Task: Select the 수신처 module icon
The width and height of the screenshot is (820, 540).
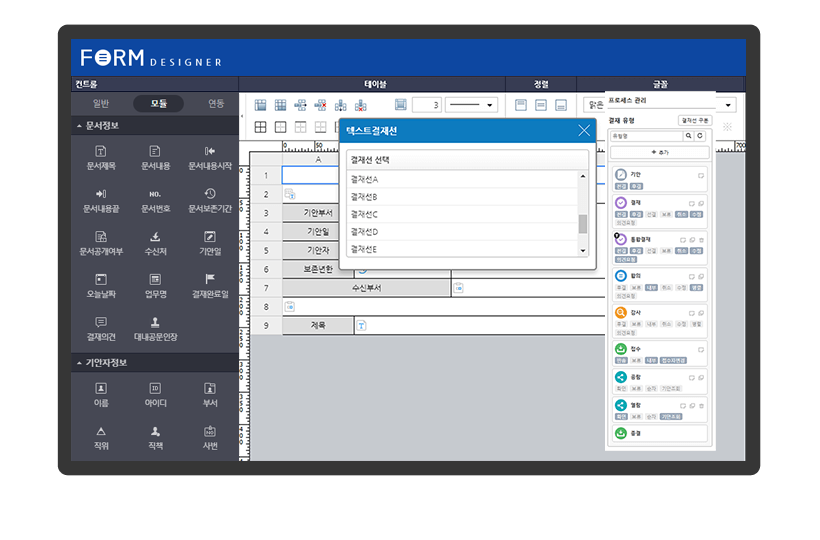Action: point(155,237)
